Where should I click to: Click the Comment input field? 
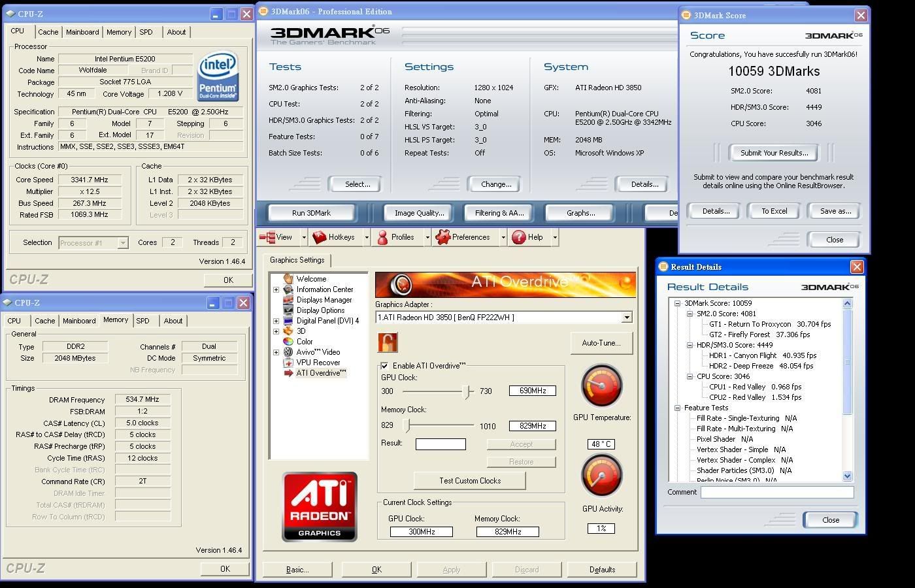click(x=777, y=493)
